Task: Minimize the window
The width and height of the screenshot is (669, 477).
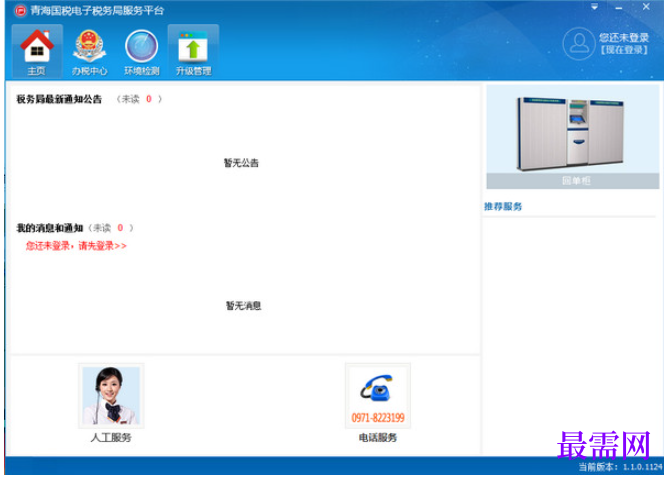Action: [619, 8]
